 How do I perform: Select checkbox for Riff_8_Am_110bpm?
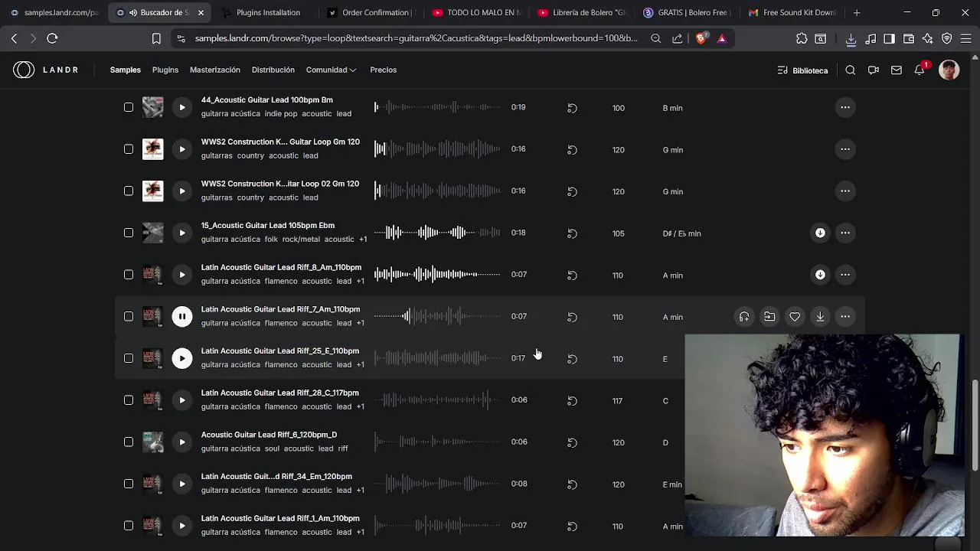pyautogui.click(x=129, y=274)
